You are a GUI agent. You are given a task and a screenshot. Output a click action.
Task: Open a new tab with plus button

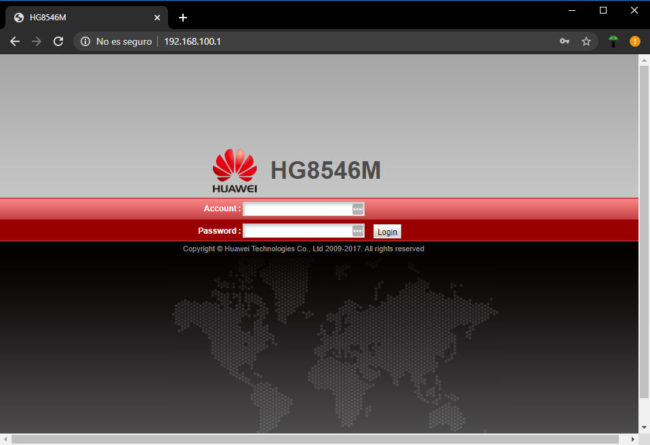pyautogui.click(x=183, y=18)
